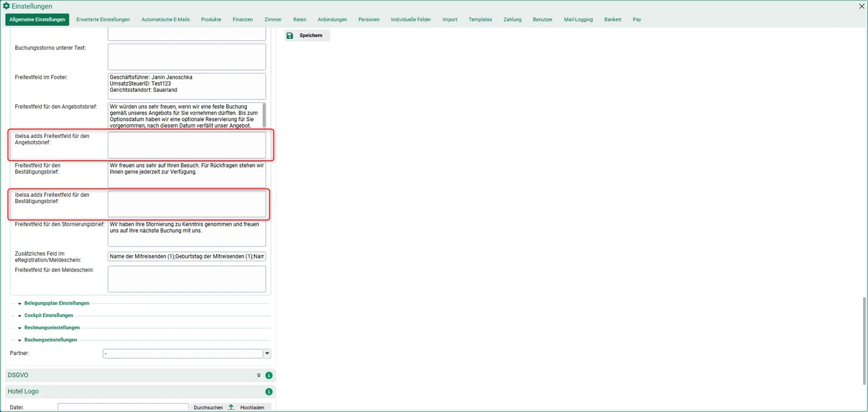Image resolution: width=868 pixels, height=412 pixels.
Task: Expand the DSGVO section with double chevron
Action: [x=259, y=375]
